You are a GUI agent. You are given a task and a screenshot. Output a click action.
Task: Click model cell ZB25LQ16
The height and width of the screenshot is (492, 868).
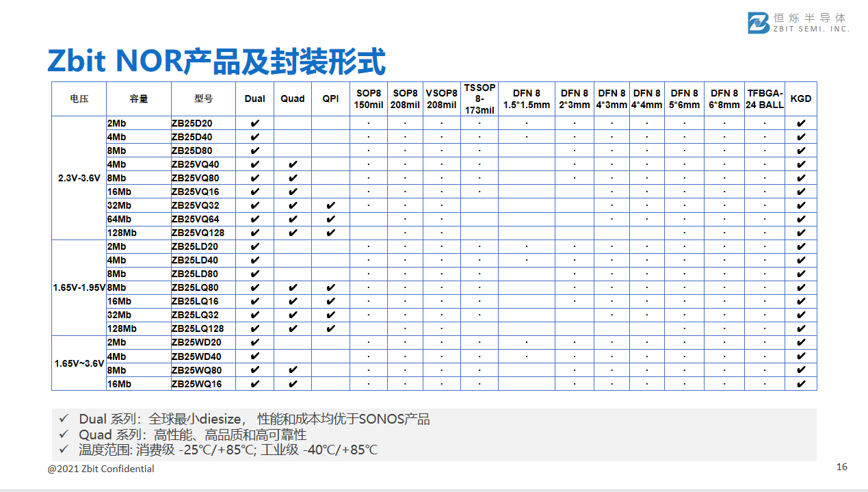coord(204,301)
